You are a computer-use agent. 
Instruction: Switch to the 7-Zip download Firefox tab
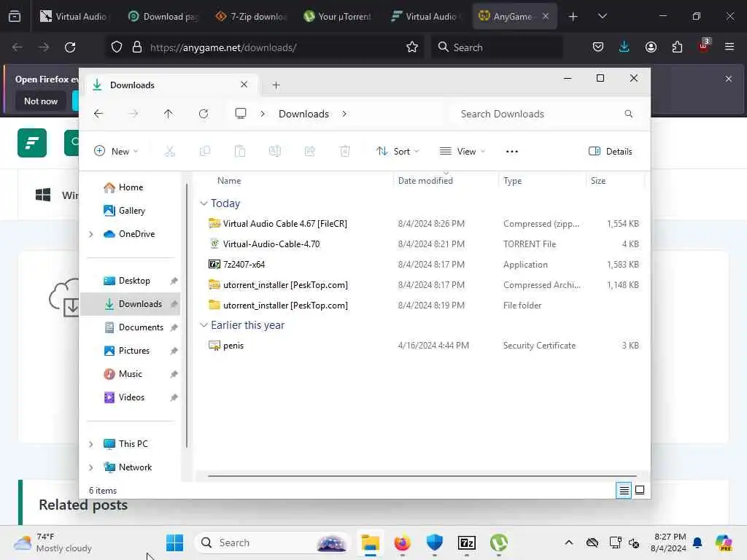252,17
